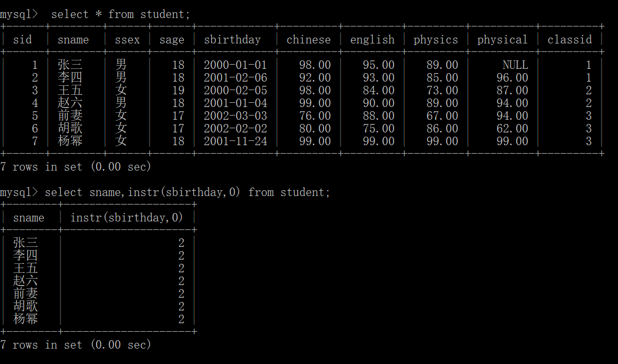Select the physics score "67.00"
Viewport: 618px width, 364px height.
(x=442, y=116)
